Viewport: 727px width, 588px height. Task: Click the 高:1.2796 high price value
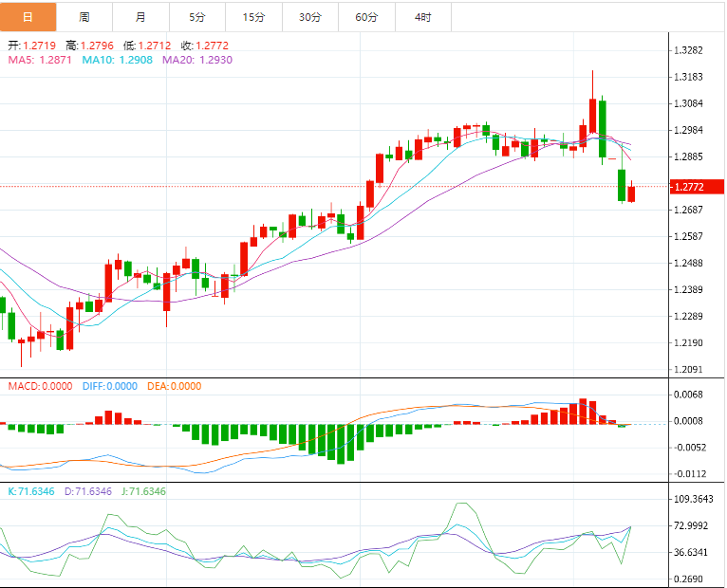89,46
